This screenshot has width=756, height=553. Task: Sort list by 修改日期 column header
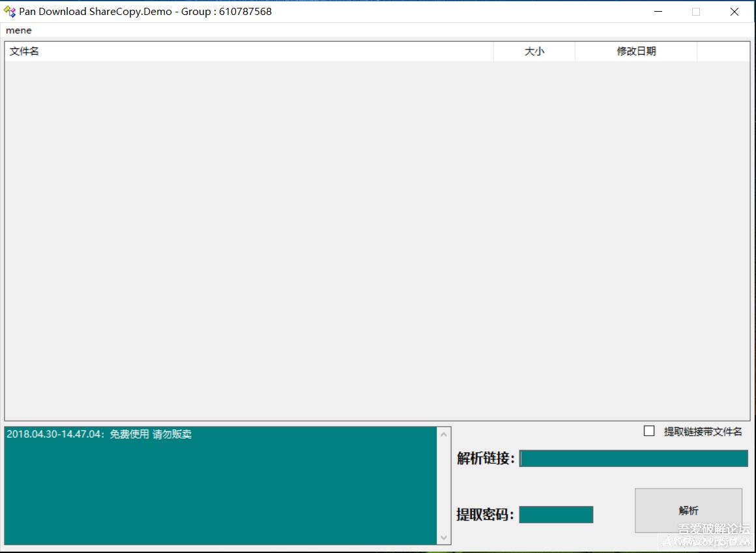click(x=636, y=51)
